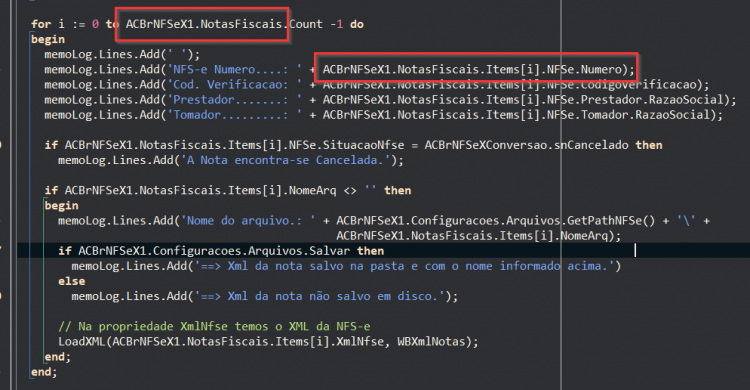
Task: Click the first 'begin' keyword under the for loop
Action: pyautogui.click(x=48, y=39)
